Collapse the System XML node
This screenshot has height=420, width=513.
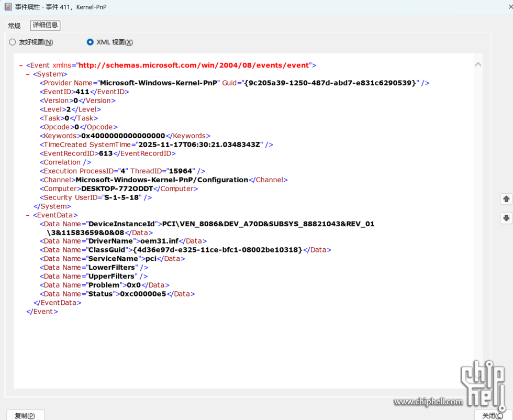tap(28, 74)
